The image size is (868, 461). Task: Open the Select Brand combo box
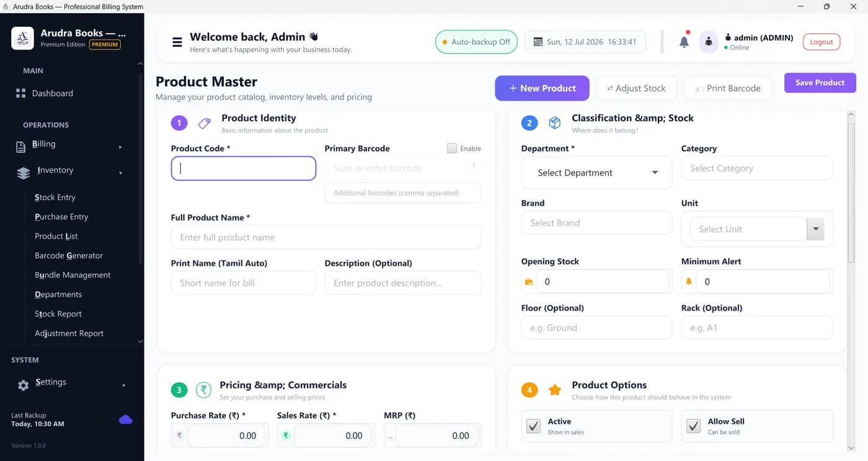pos(596,222)
